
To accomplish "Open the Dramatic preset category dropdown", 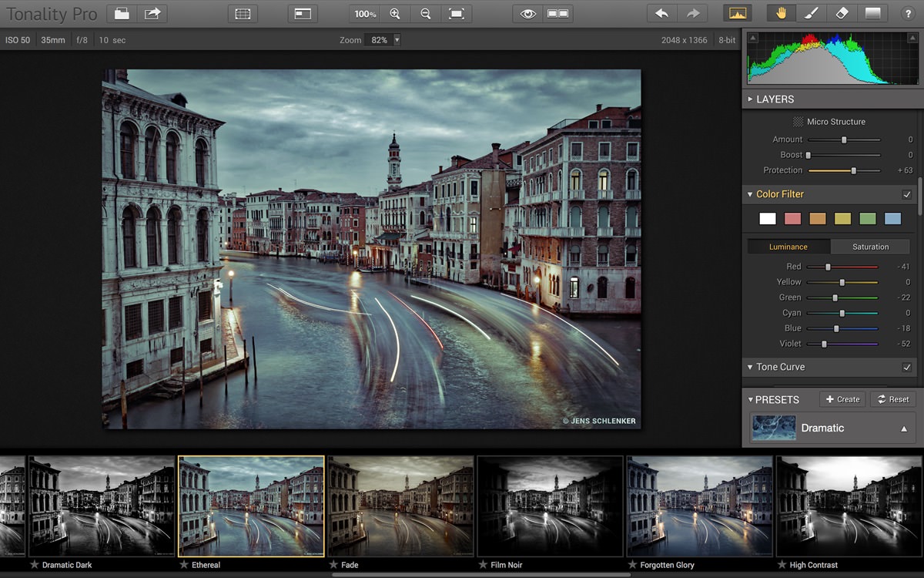I will coord(832,428).
